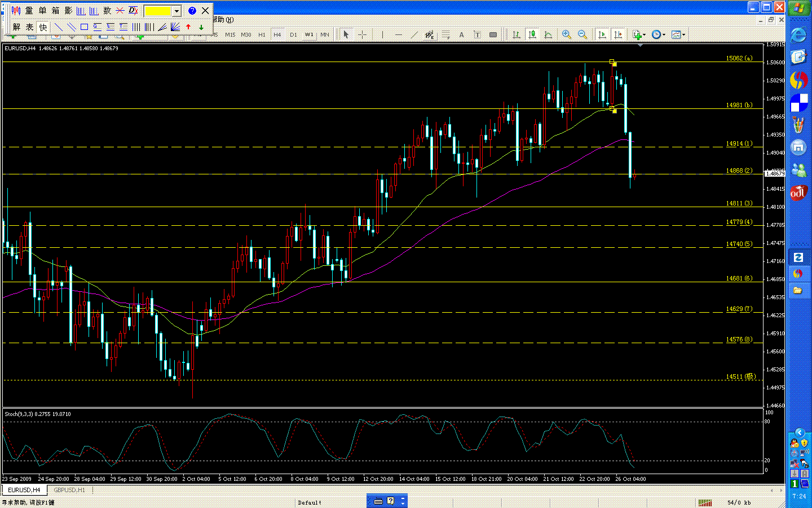Viewport: 812px width, 508px height.
Task: Switch timeframe to MN
Action: click(x=325, y=34)
